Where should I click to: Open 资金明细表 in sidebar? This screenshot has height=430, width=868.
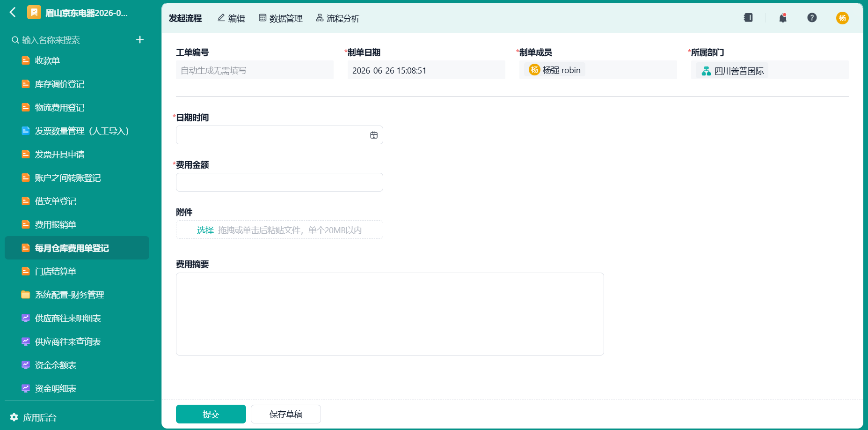(x=77, y=388)
